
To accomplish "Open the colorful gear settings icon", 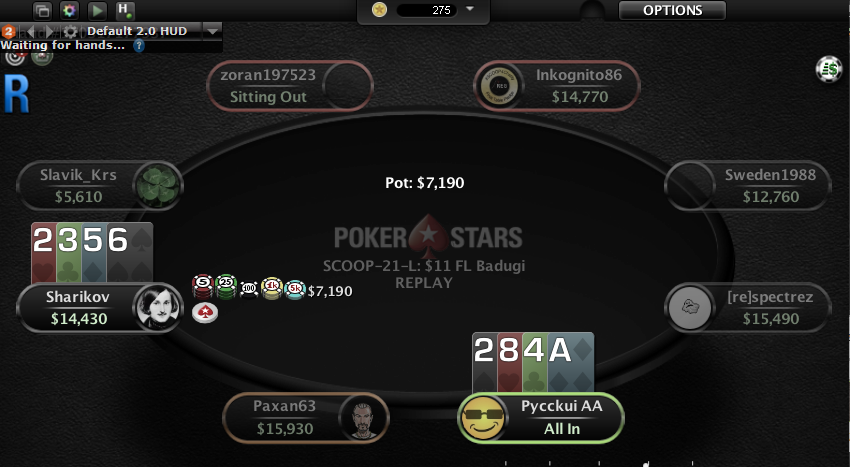I will (x=69, y=10).
